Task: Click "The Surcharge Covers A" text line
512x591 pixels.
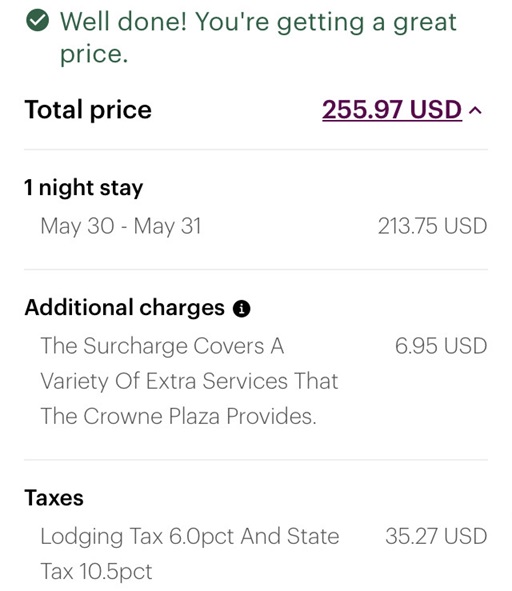Action: point(162,346)
